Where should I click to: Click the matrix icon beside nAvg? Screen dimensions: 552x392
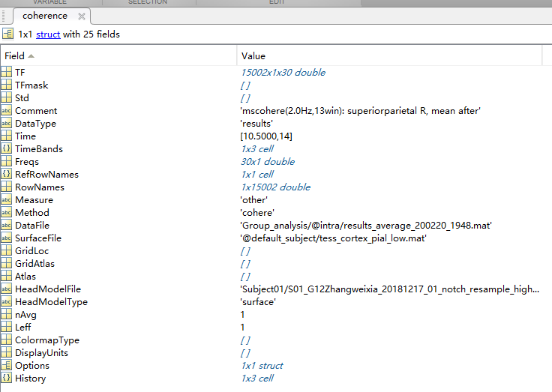click(6, 314)
